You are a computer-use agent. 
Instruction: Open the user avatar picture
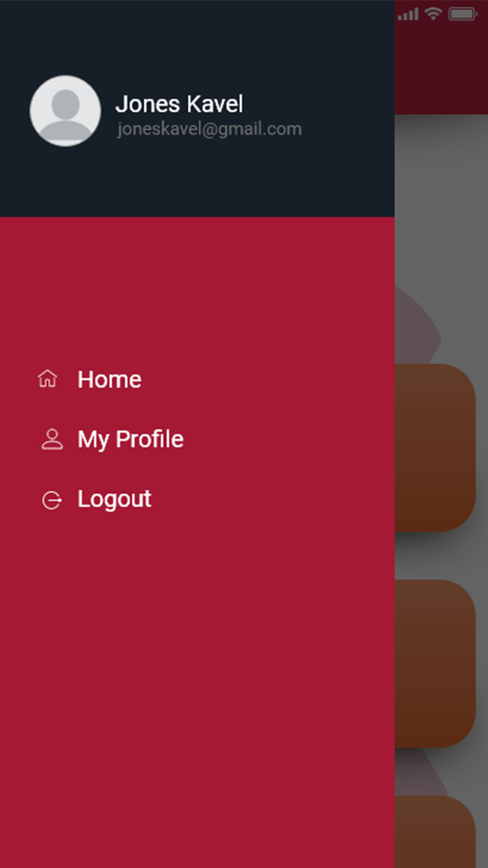pos(65,111)
